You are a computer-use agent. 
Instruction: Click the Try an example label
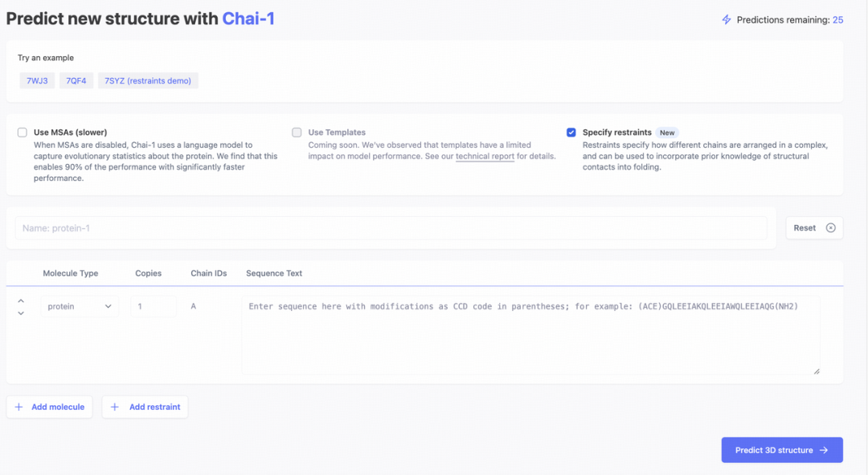tap(45, 58)
